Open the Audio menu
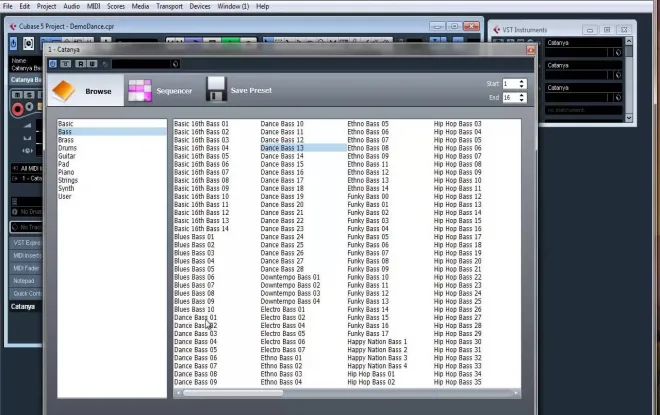The image size is (660, 415). click(72, 6)
